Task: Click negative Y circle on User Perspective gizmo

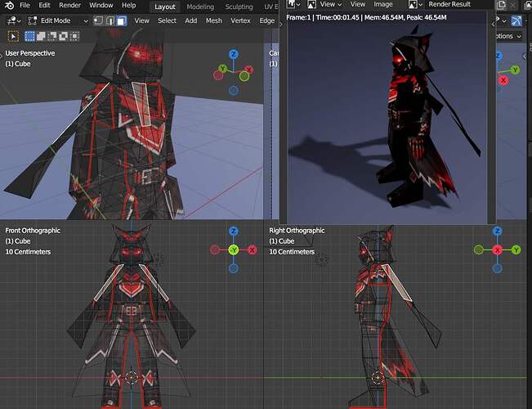Action: click(244, 76)
